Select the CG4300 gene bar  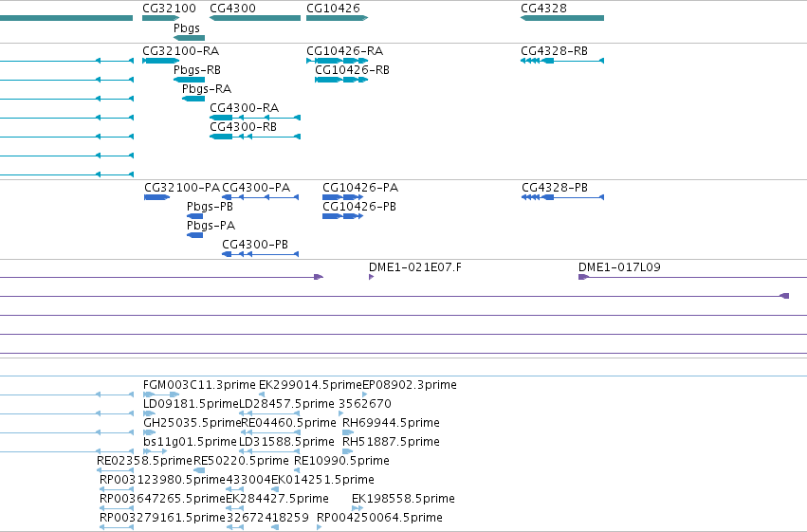(x=255, y=18)
